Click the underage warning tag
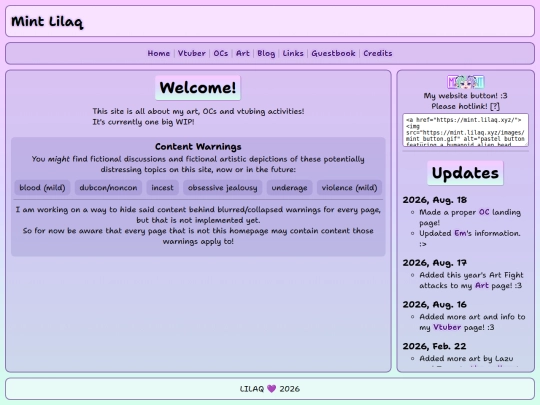Screen dimensions: 540x405 [289, 188]
